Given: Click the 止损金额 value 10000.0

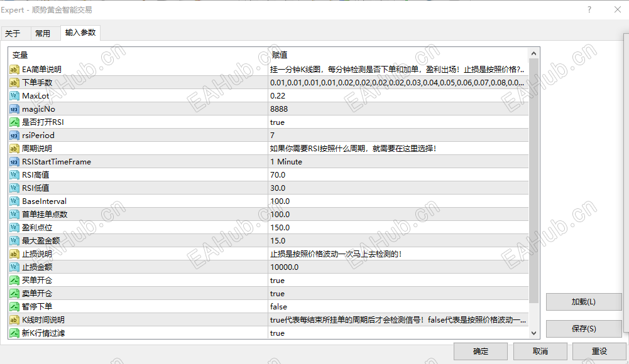Looking at the screenshot, I should tap(285, 267).
